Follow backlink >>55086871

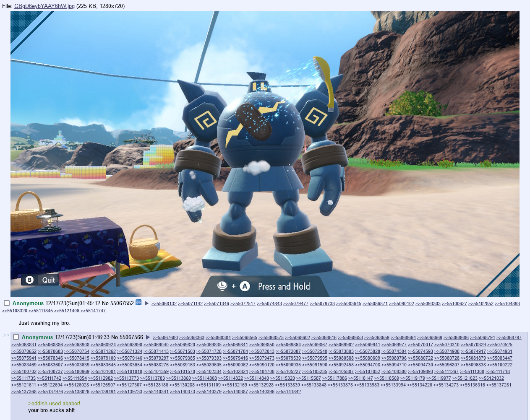click(x=375, y=303)
